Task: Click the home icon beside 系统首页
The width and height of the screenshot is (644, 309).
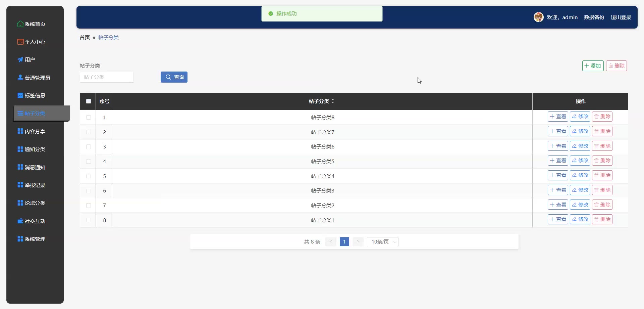Action: click(x=20, y=24)
